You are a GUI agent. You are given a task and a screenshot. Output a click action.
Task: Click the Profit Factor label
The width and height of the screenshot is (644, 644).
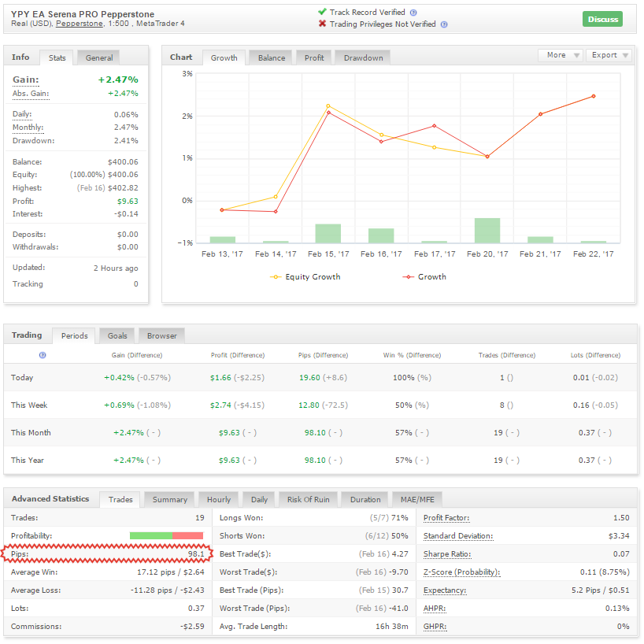[x=446, y=518]
